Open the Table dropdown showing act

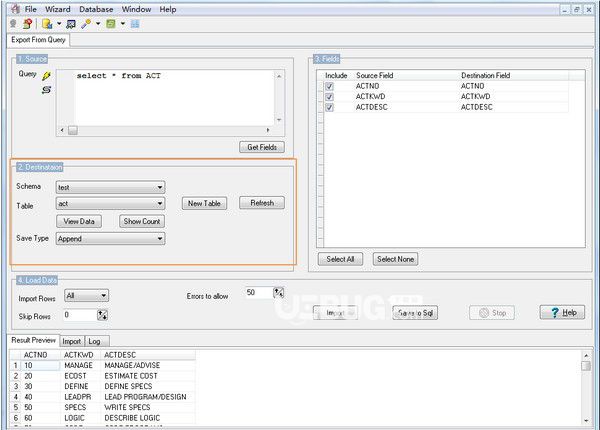point(111,204)
